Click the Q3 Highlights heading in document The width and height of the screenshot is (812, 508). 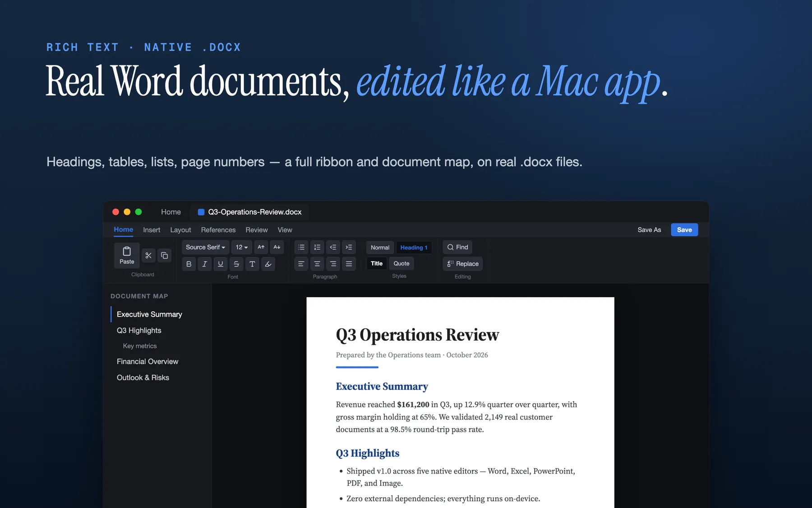click(367, 453)
